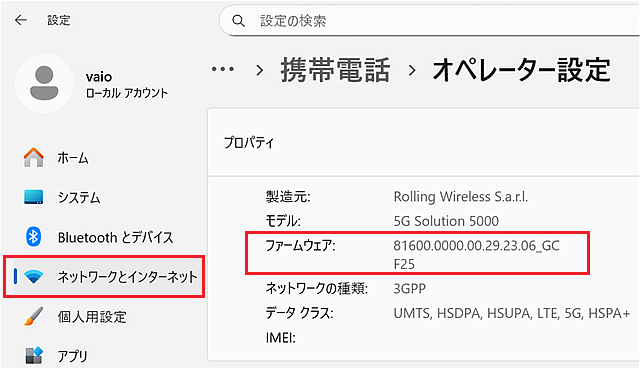Expand the breadcrumb ellipsis menu
Viewport: 640px width, 369px height.
pyautogui.click(x=223, y=69)
